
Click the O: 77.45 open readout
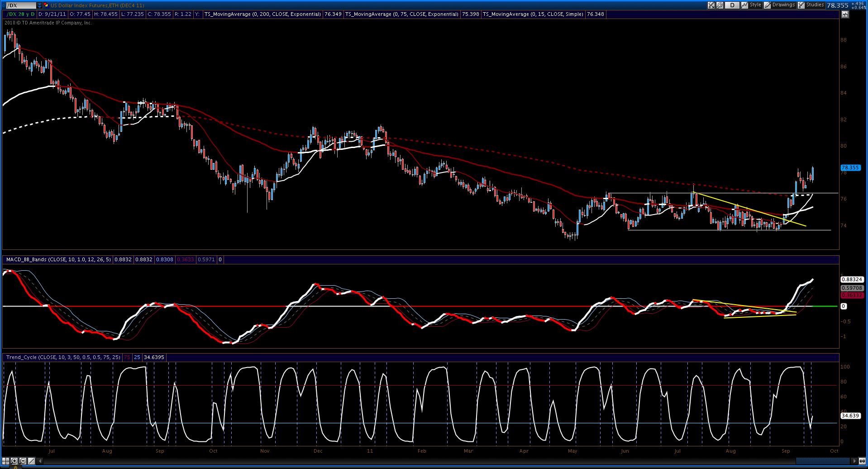coord(79,14)
